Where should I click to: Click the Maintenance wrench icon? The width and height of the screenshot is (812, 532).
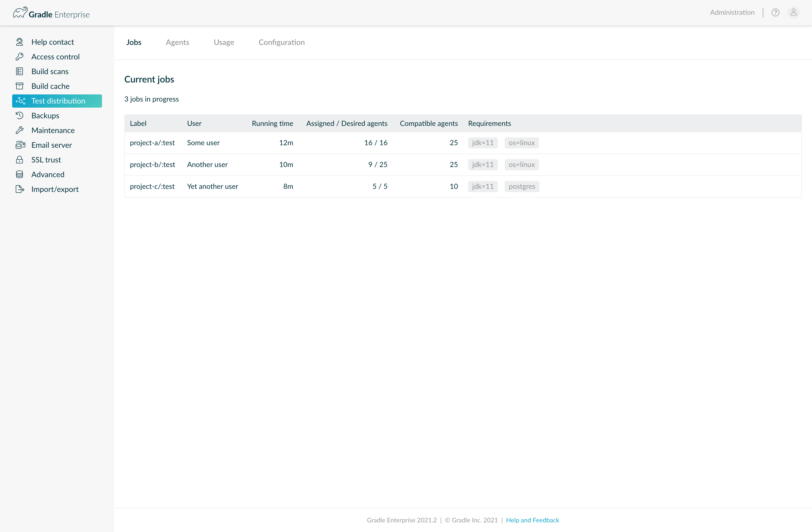(x=20, y=130)
